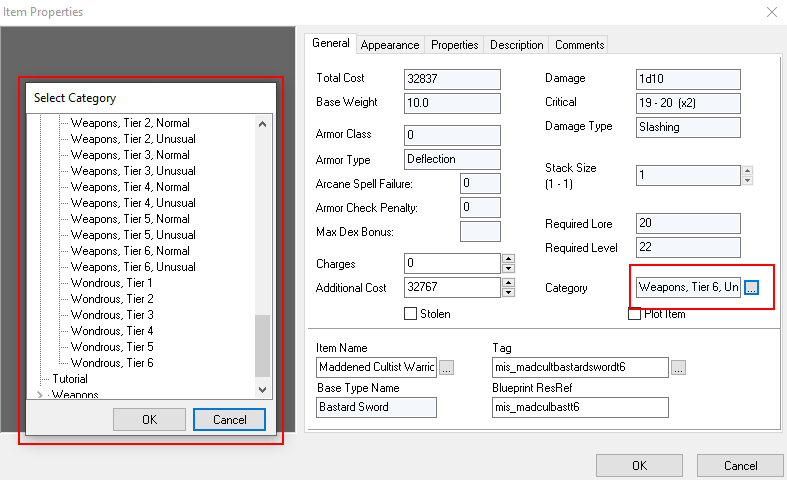Click the Armor Class input field
Image resolution: width=787 pixels, height=480 pixels.
click(452, 135)
